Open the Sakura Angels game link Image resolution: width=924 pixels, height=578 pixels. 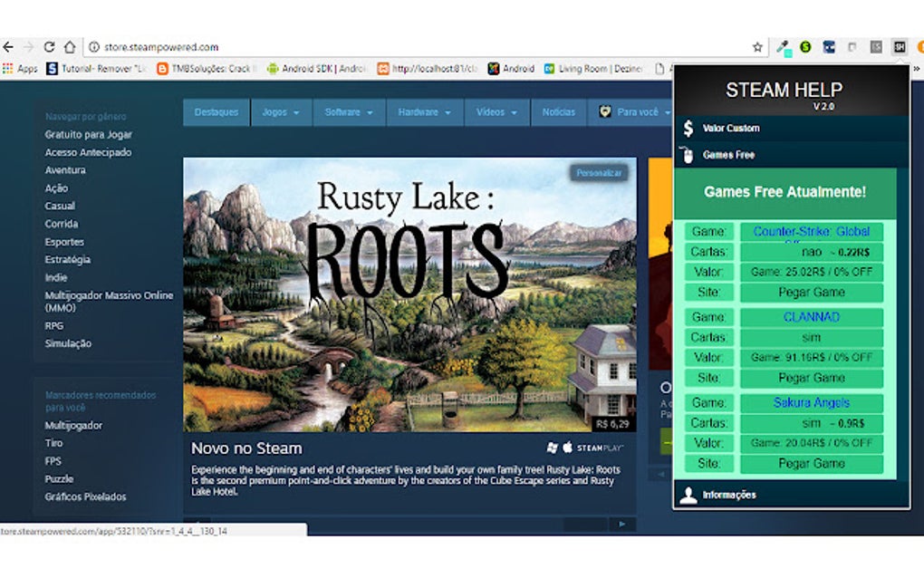pos(812,402)
